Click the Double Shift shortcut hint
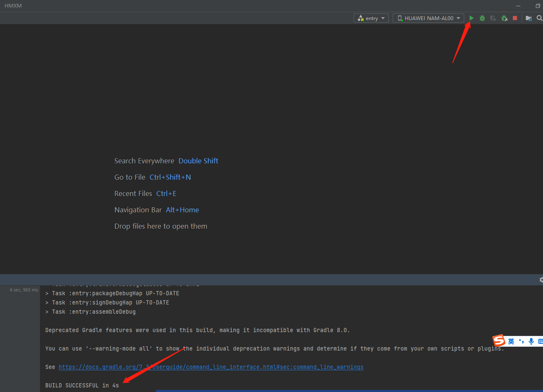The width and height of the screenshot is (543, 392). [198, 161]
